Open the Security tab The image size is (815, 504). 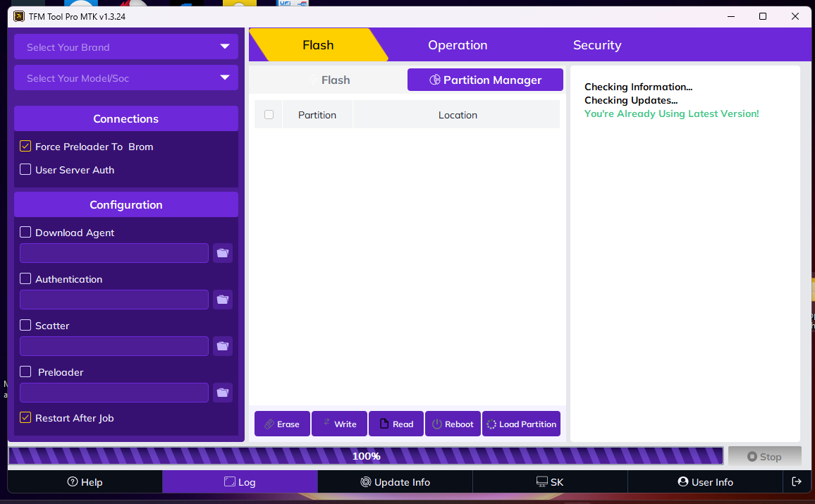596,45
